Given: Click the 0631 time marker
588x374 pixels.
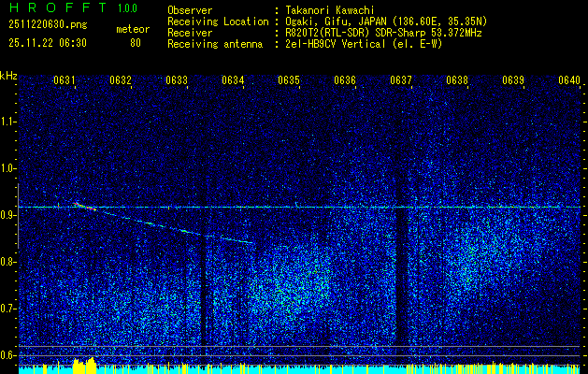Looking at the screenshot, I should (65, 80).
